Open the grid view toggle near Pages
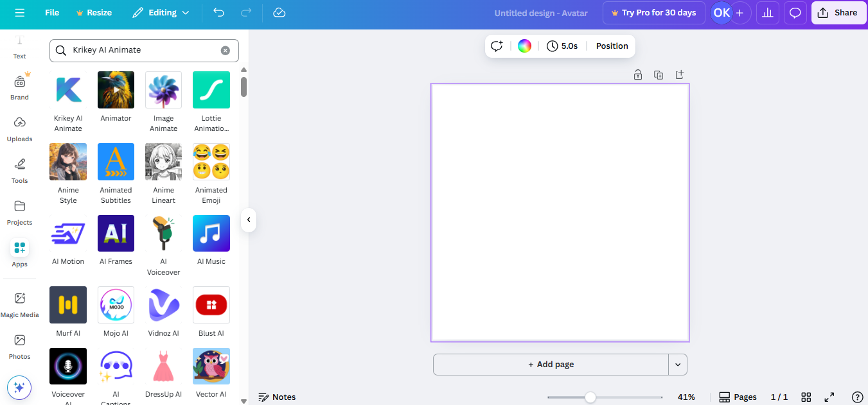This screenshot has width=868, height=405. pyautogui.click(x=806, y=397)
